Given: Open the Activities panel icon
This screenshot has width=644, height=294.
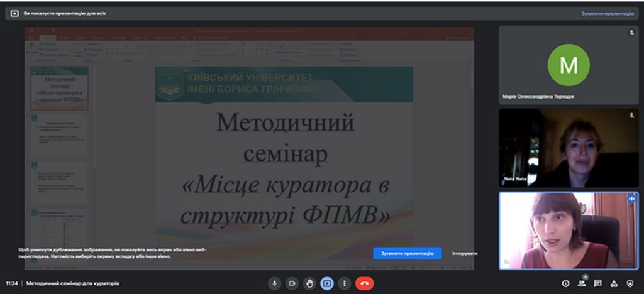Looking at the screenshot, I should (x=614, y=283).
